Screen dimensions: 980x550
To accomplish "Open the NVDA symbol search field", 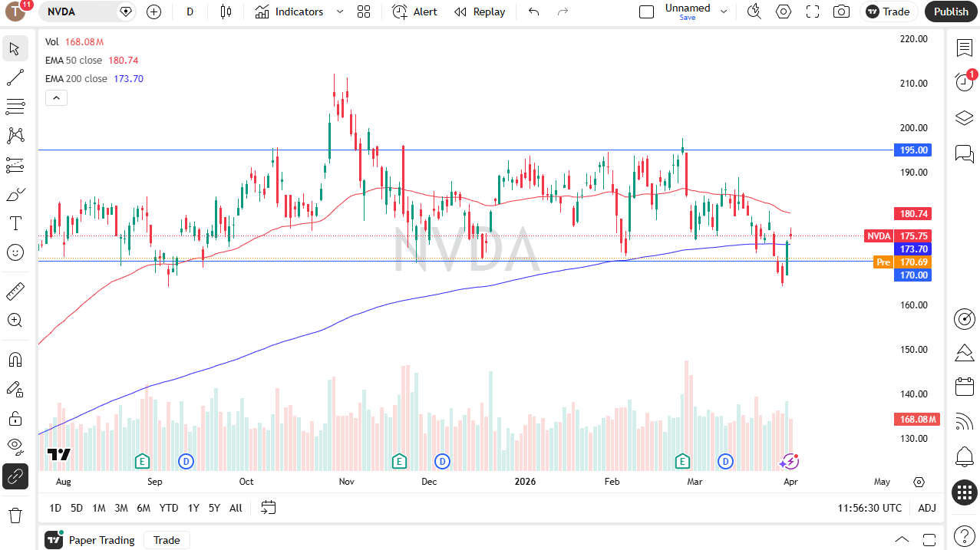I will coord(81,12).
